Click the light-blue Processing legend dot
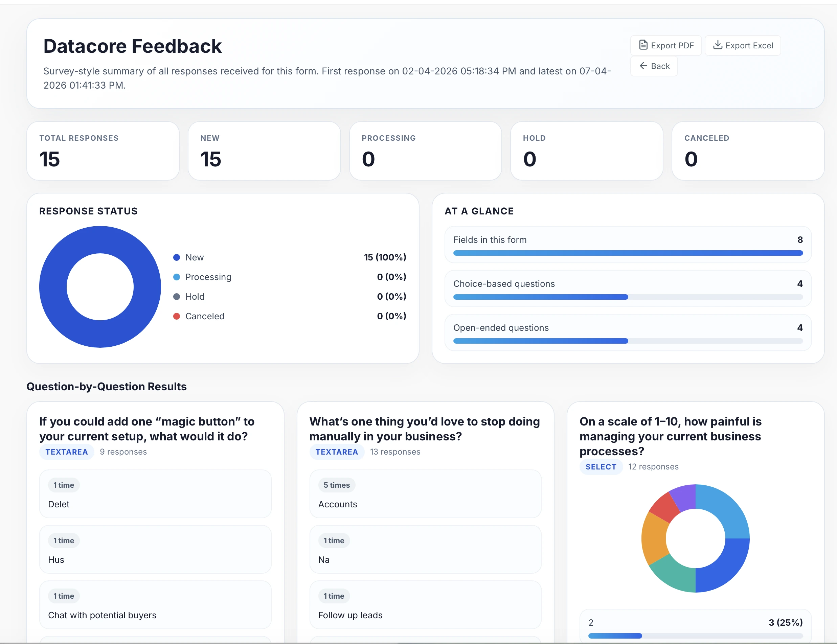Image resolution: width=837 pixels, height=644 pixels. (176, 277)
